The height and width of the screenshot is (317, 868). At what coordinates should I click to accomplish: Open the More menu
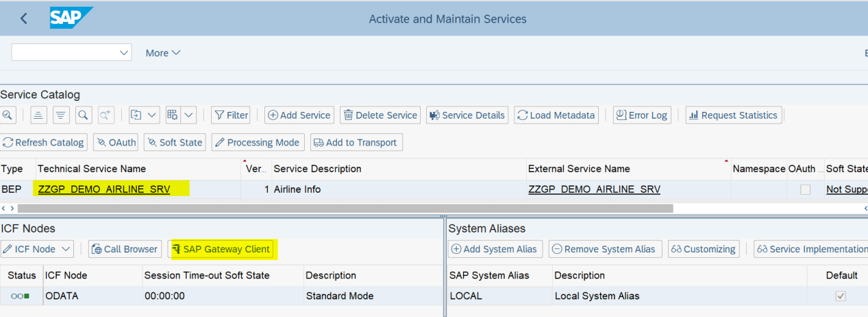click(x=162, y=53)
